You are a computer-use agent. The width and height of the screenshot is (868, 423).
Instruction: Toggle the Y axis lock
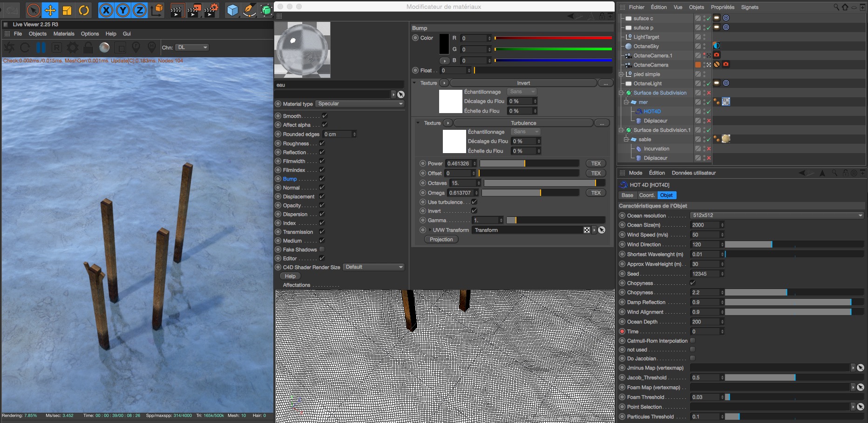pos(123,10)
